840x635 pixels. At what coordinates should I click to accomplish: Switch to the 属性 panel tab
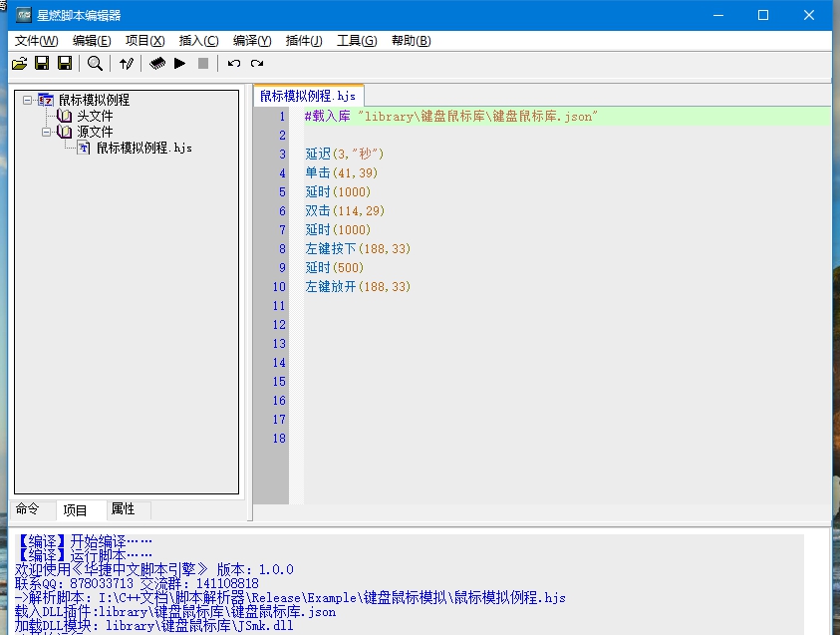click(123, 509)
